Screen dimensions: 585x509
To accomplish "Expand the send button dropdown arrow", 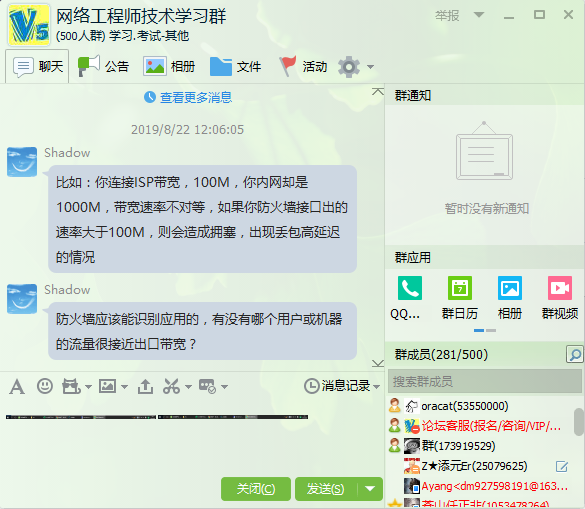I will (x=370, y=489).
